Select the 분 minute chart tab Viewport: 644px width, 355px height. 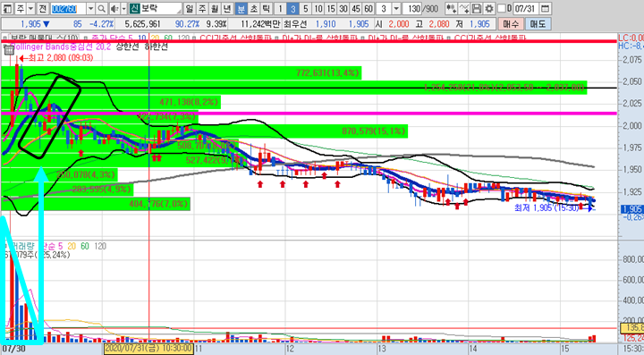(x=241, y=8)
